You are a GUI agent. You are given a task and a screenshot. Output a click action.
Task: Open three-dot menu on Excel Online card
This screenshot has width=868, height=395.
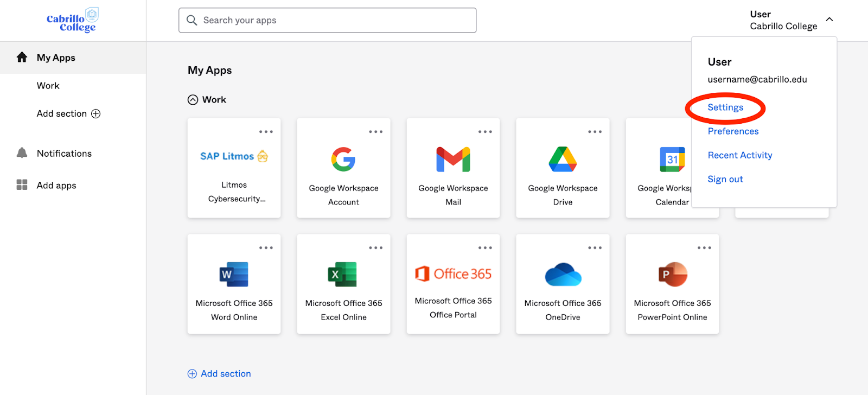coord(375,248)
